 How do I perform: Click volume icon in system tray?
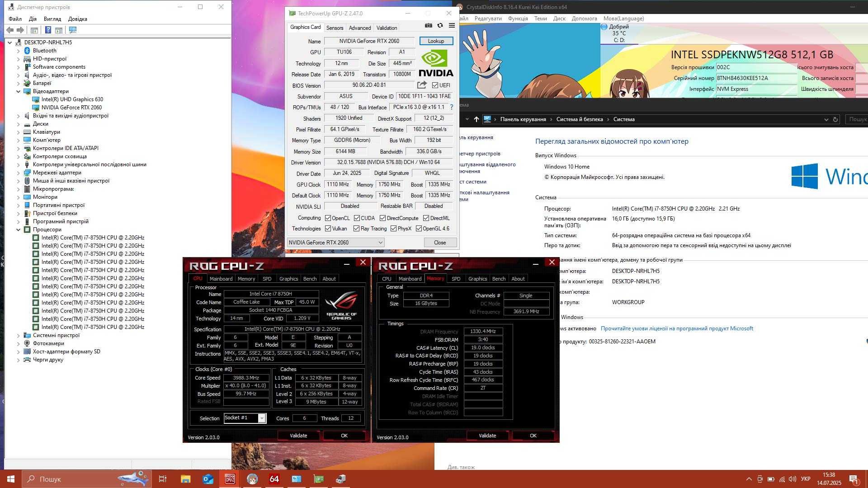click(792, 479)
